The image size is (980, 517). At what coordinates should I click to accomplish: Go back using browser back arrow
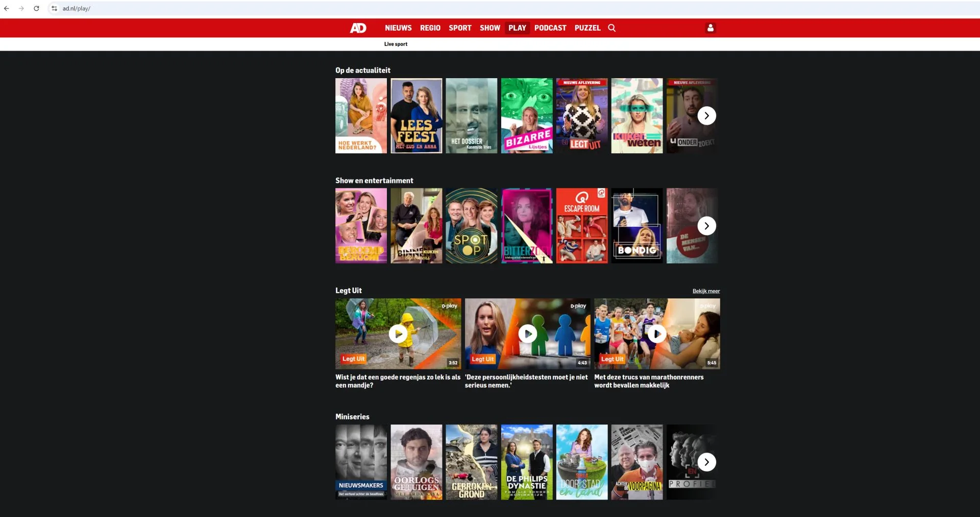point(7,9)
